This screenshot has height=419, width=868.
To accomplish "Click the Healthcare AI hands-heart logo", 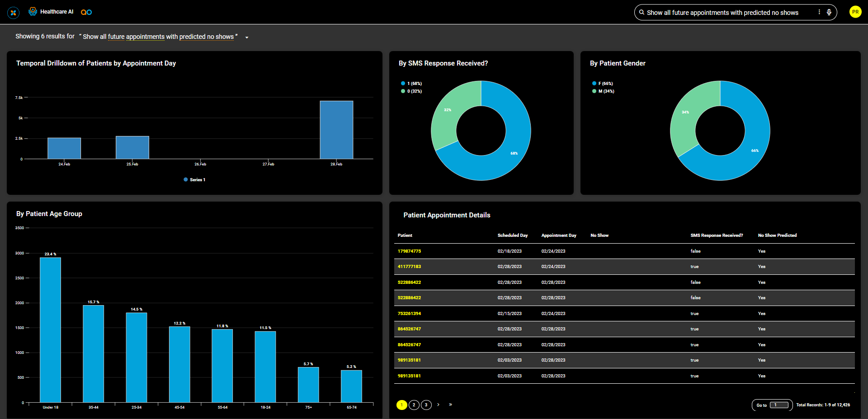I will [x=33, y=12].
